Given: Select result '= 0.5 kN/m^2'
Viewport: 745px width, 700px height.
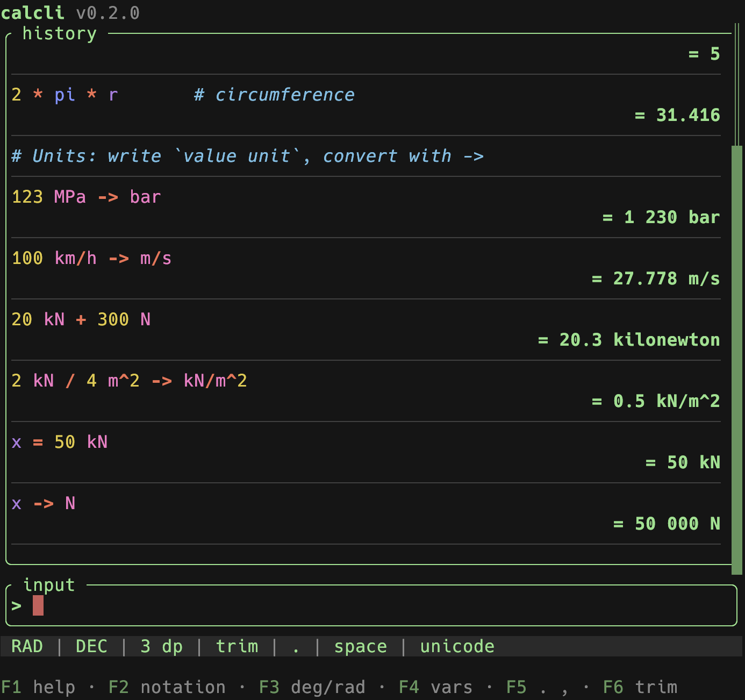Looking at the screenshot, I should tap(656, 401).
